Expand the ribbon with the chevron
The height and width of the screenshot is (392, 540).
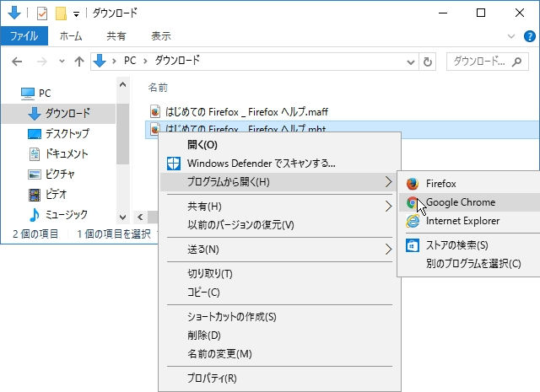click(x=511, y=36)
